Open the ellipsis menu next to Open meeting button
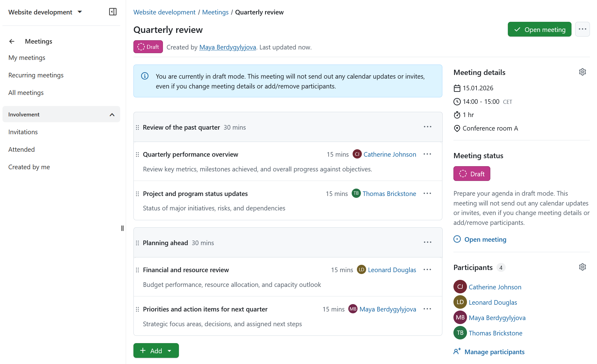Viewport: 597px width, 364px height. [583, 29]
